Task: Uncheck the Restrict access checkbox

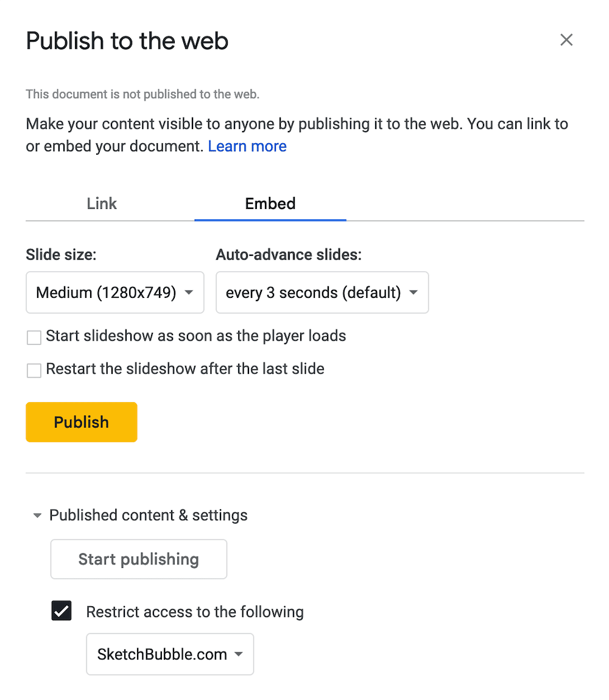Action: point(62,611)
